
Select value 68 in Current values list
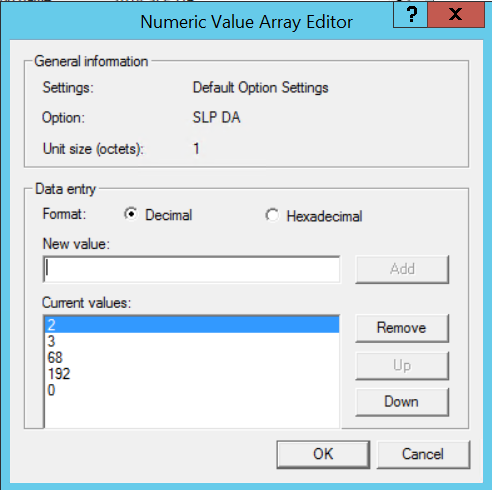point(192,357)
